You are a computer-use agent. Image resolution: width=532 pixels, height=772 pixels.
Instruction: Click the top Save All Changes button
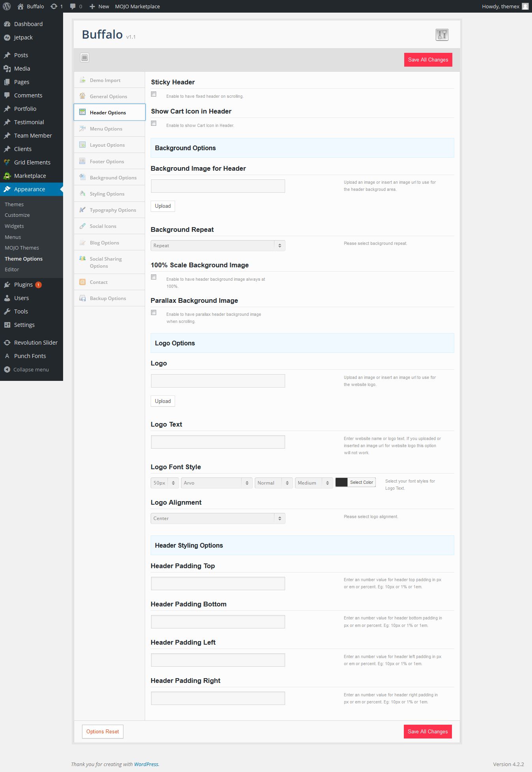click(x=428, y=60)
